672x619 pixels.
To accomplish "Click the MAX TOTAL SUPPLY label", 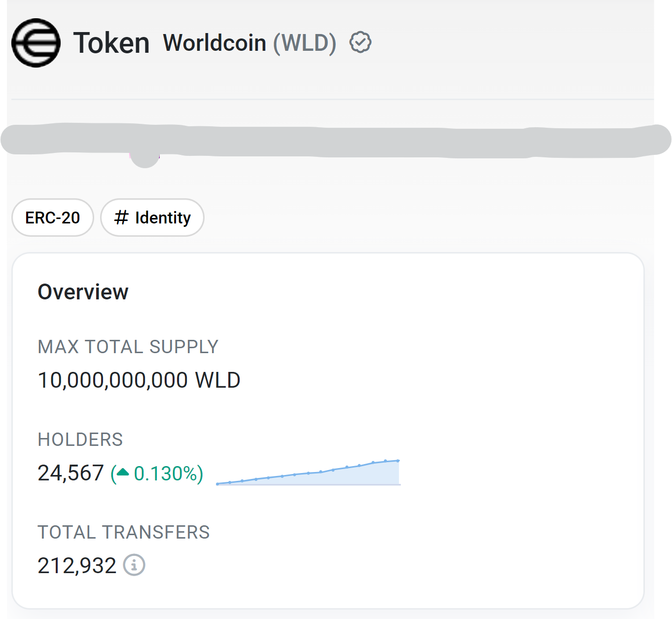I will click(x=128, y=347).
